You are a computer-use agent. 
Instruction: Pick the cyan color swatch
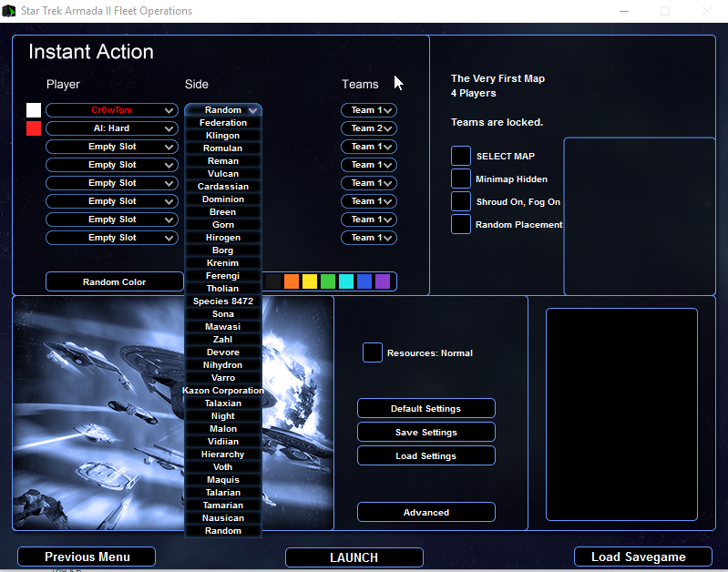click(x=346, y=281)
